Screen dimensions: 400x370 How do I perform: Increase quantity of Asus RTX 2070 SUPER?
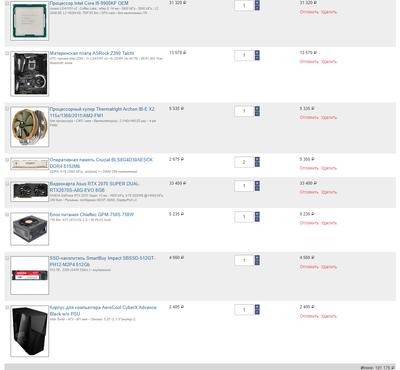[x=257, y=183]
